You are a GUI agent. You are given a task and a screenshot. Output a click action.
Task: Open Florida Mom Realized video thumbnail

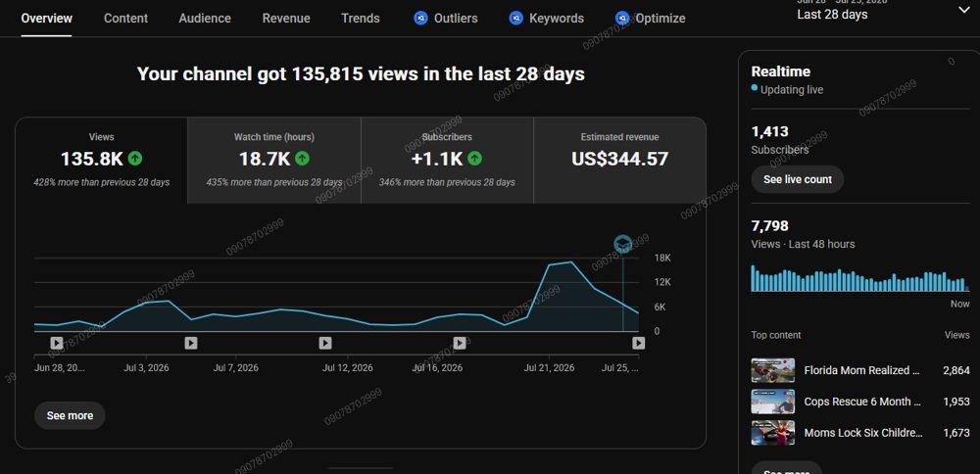coord(773,370)
